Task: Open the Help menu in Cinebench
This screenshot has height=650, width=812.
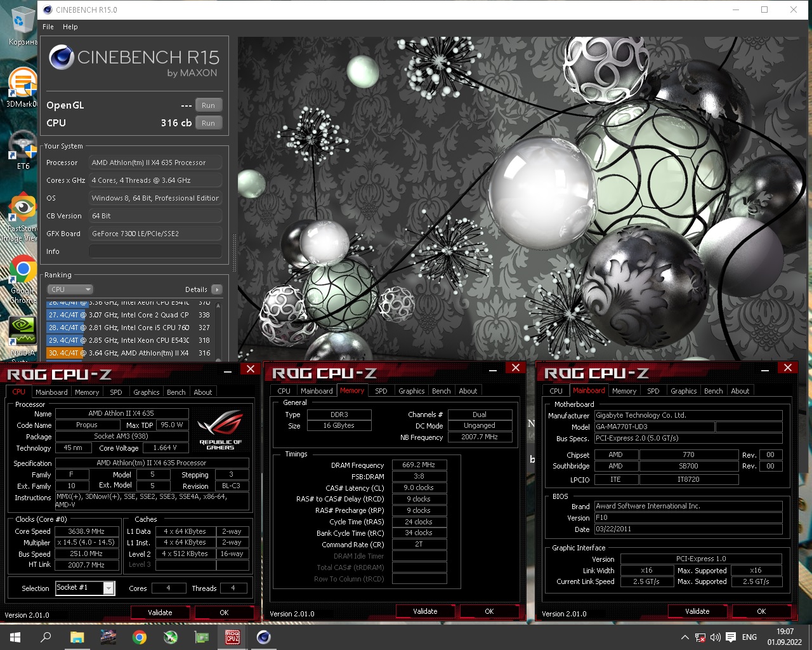Action: 70,27
